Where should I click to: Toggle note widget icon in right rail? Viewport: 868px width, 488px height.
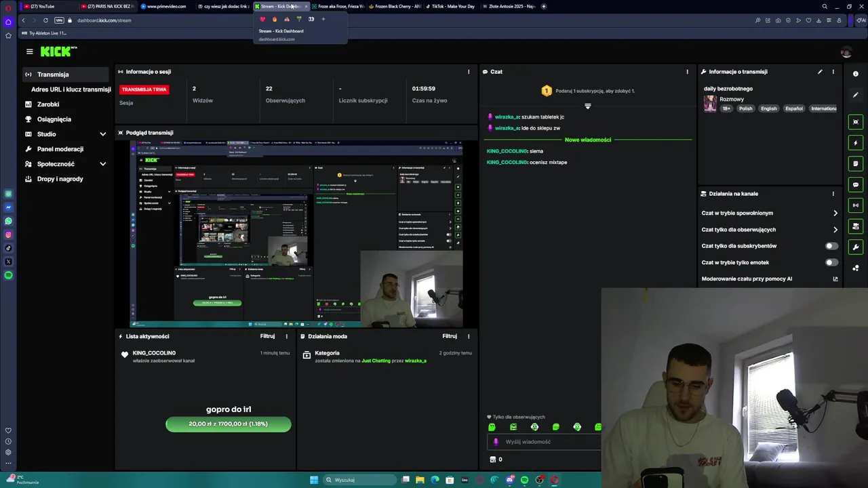pos(856,163)
